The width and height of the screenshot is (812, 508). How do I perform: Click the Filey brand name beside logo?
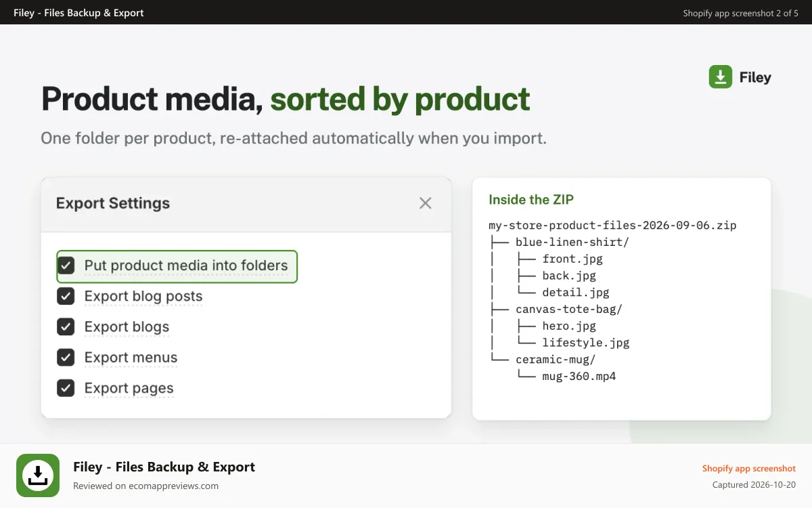[x=755, y=77]
